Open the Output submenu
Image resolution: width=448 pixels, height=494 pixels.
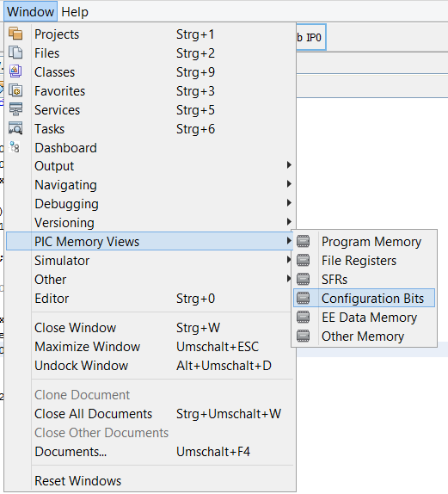click(150, 166)
